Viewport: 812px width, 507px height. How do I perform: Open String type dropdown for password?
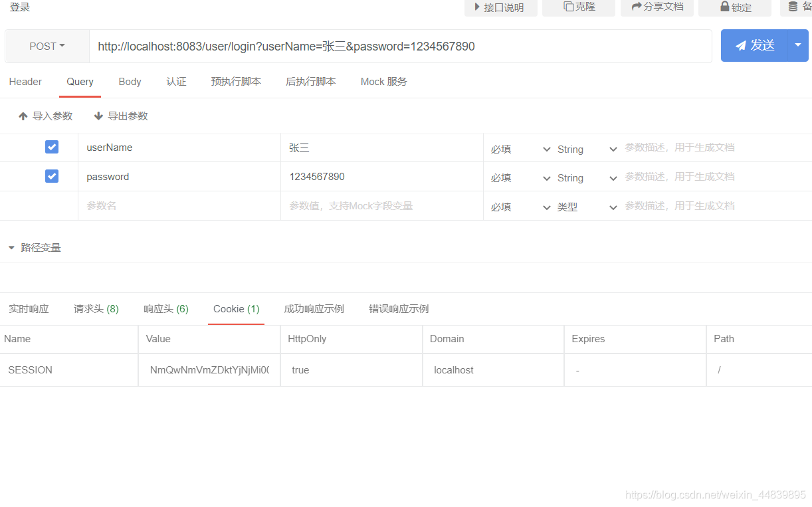pos(587,178)
